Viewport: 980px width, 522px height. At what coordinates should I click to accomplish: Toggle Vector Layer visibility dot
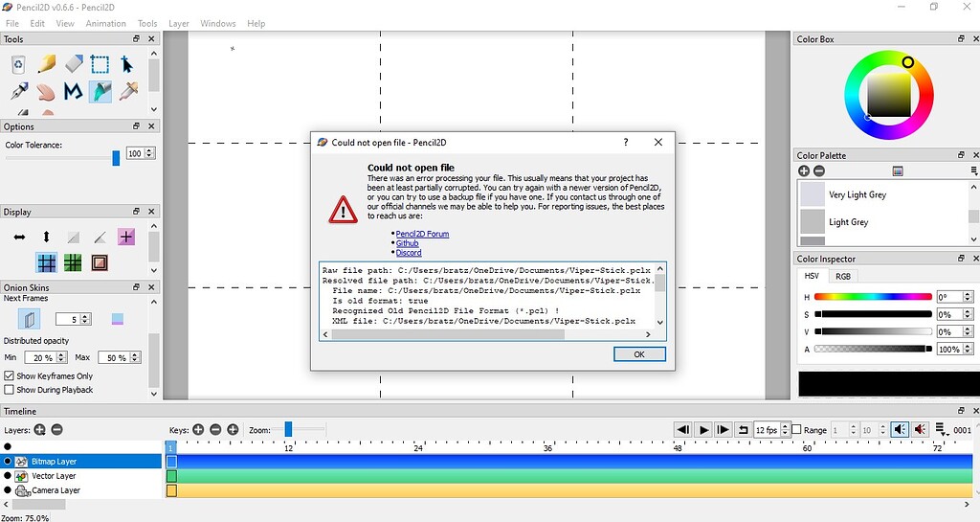click(x=8, y=476)
